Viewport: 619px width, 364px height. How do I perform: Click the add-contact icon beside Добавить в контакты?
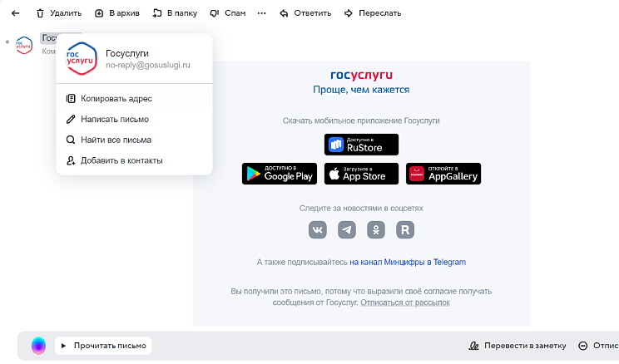pyautogui.click(x=71, y=160)
